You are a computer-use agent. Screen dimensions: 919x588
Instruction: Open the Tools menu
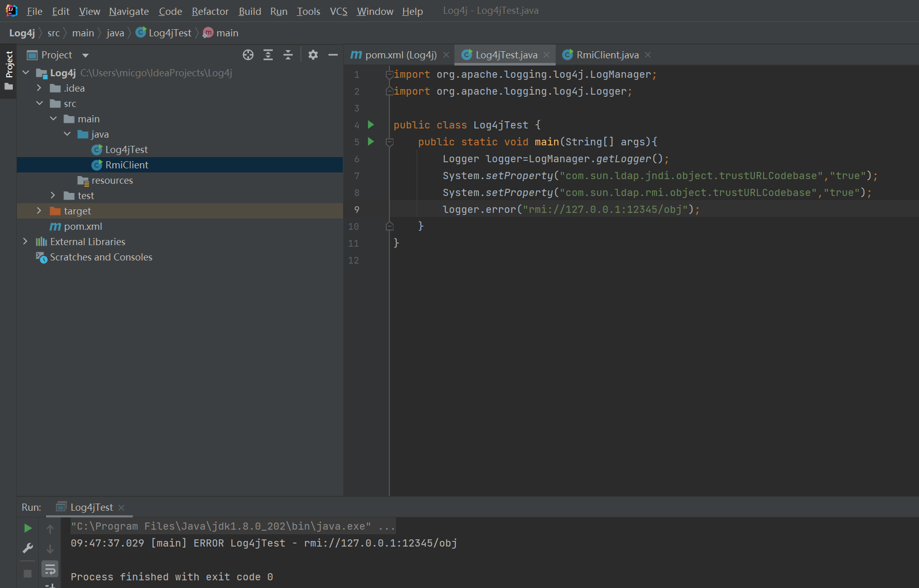click(x=309, y=11)
